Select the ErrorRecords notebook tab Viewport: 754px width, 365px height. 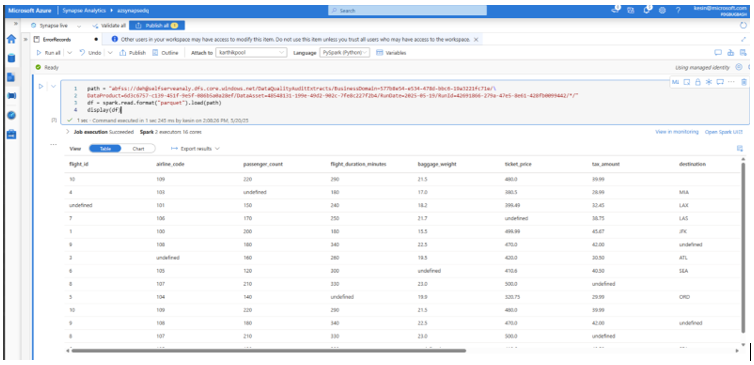pyautogui.click(x=57, y=39)
